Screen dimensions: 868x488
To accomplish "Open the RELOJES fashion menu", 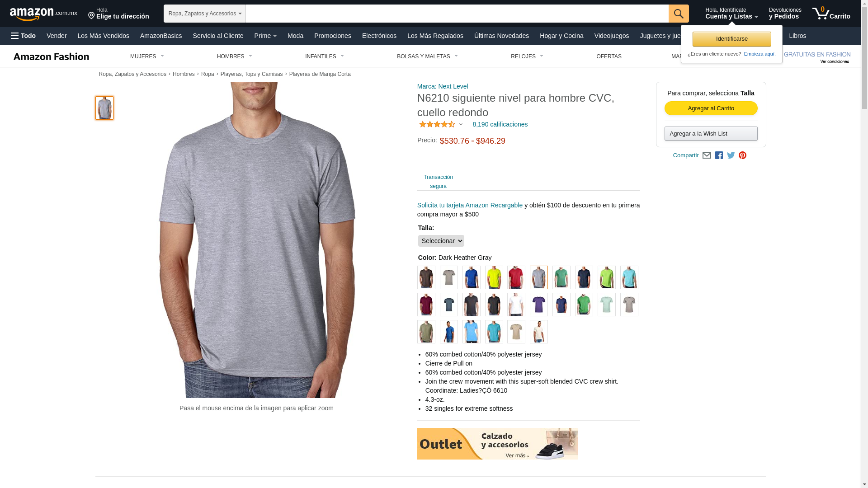I will 527,56.
